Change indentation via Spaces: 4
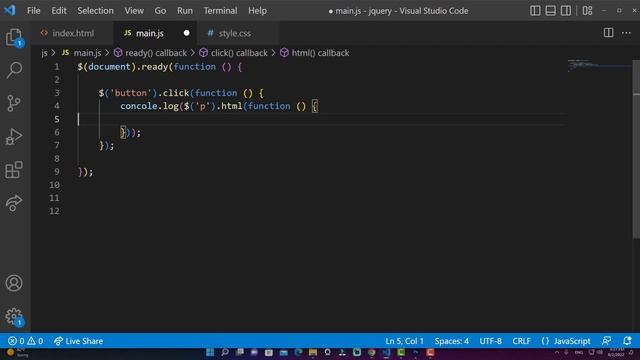 click(x=451, y=341)
